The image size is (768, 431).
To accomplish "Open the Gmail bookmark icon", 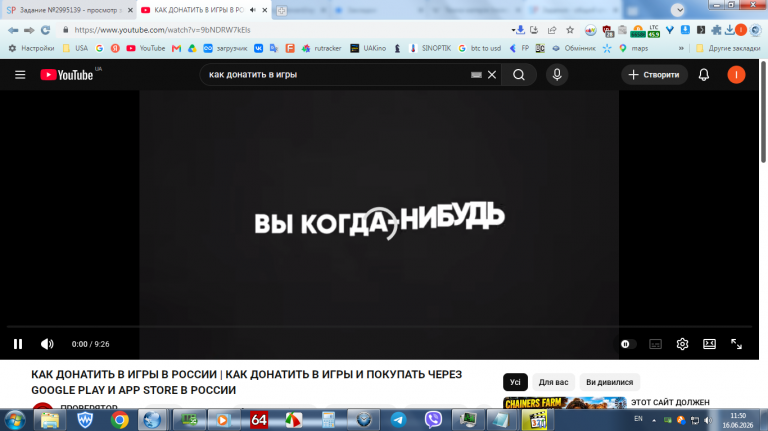I will [x=176, y=48].
